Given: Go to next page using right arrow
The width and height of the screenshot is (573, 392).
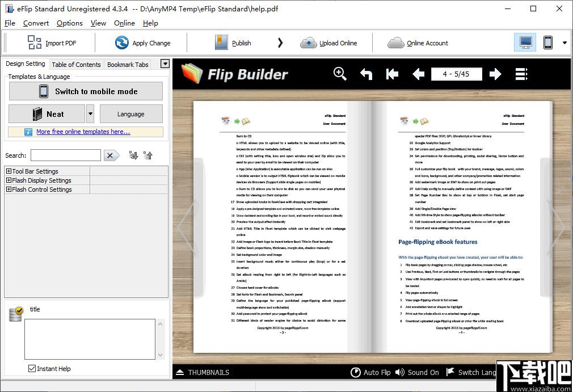Looking at the screenshot, I should coord(495,74).
